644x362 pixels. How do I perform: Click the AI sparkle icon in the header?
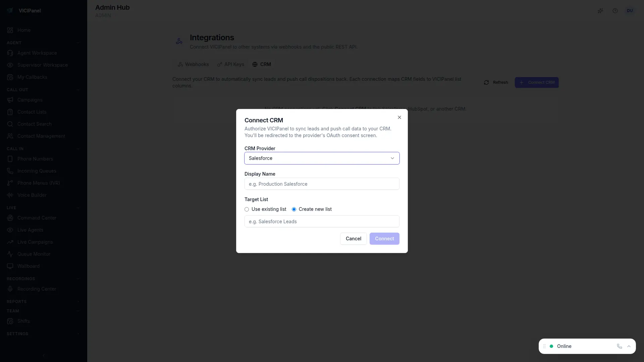[600, 10]
